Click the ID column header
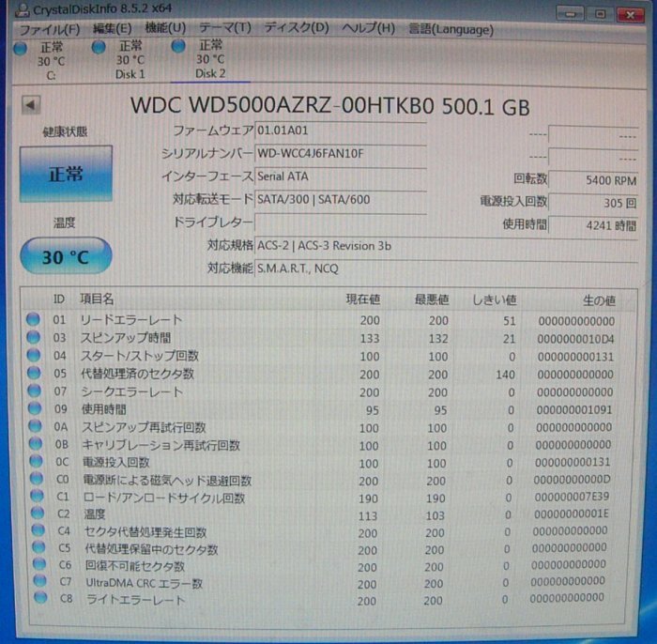Viewport: 657px width, 644px height. point(58,299)
